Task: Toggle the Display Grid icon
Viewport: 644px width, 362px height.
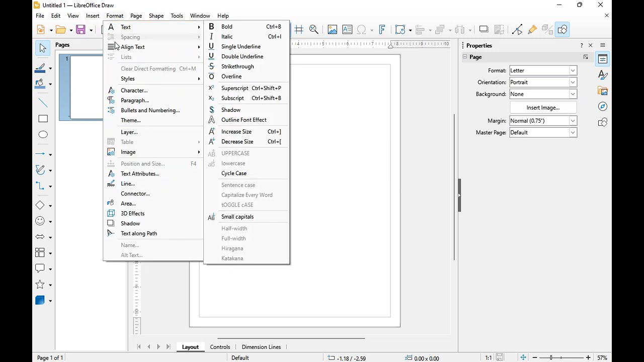Action: [x=299, y=30]
